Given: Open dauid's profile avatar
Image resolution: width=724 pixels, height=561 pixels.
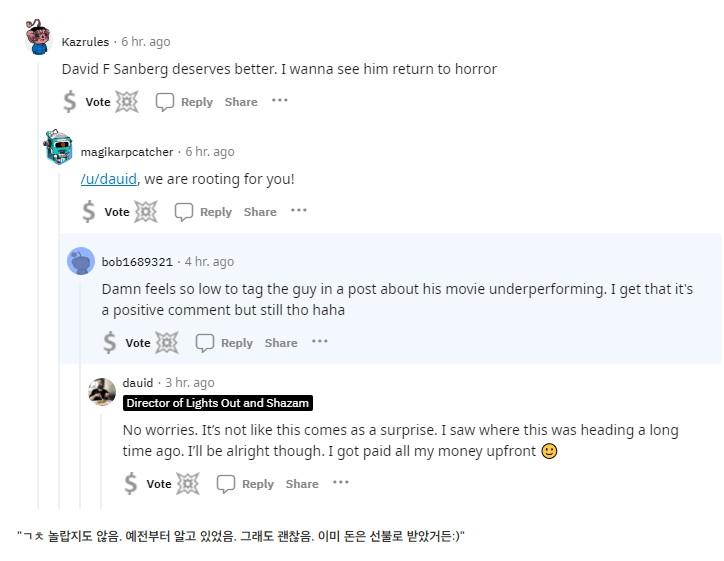Looking at the screenshot, I should 102,392.
